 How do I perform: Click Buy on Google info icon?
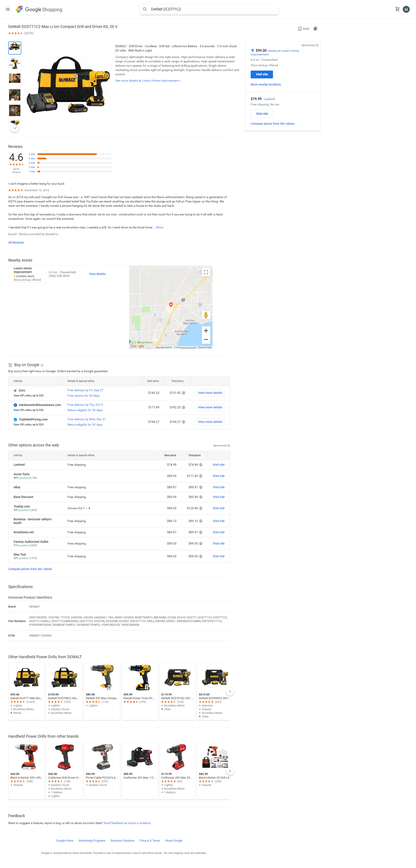[x=42, y=365]
